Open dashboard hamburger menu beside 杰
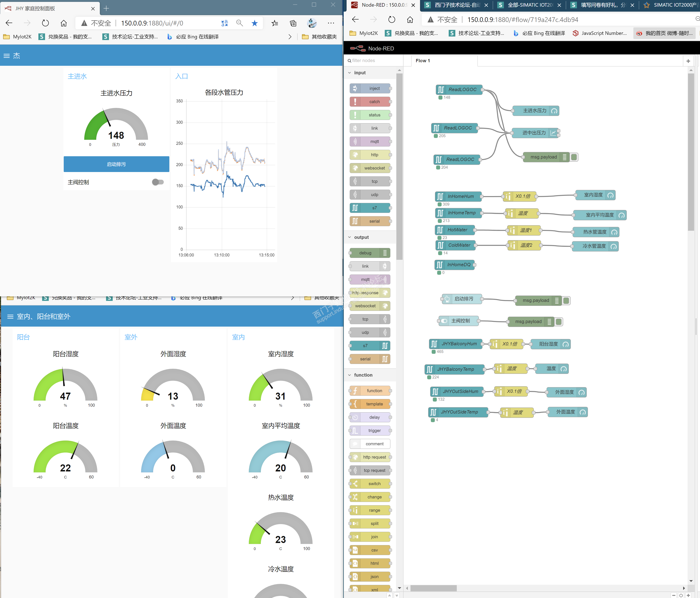This screenshot has width=700, height=598. pyautogui.click(x=6, y=56)
